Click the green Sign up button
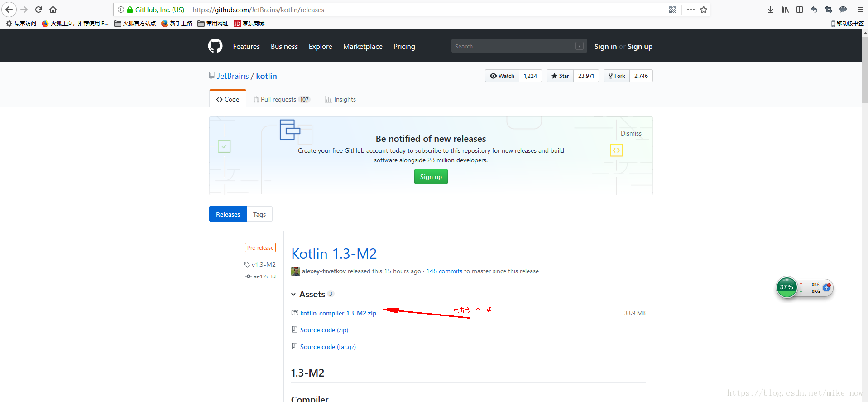The width and height of the screenshot is (868, 402). click(x=431, y=177)
